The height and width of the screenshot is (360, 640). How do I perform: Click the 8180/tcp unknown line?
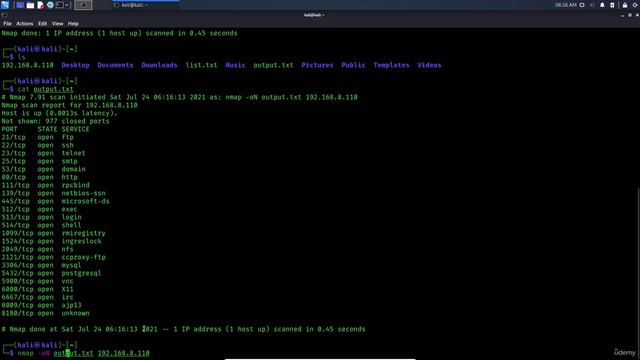point(45,313)
